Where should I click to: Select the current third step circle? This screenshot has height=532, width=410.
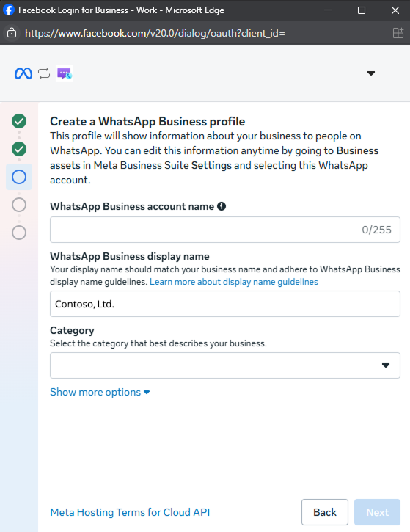[x=19, y=177]
